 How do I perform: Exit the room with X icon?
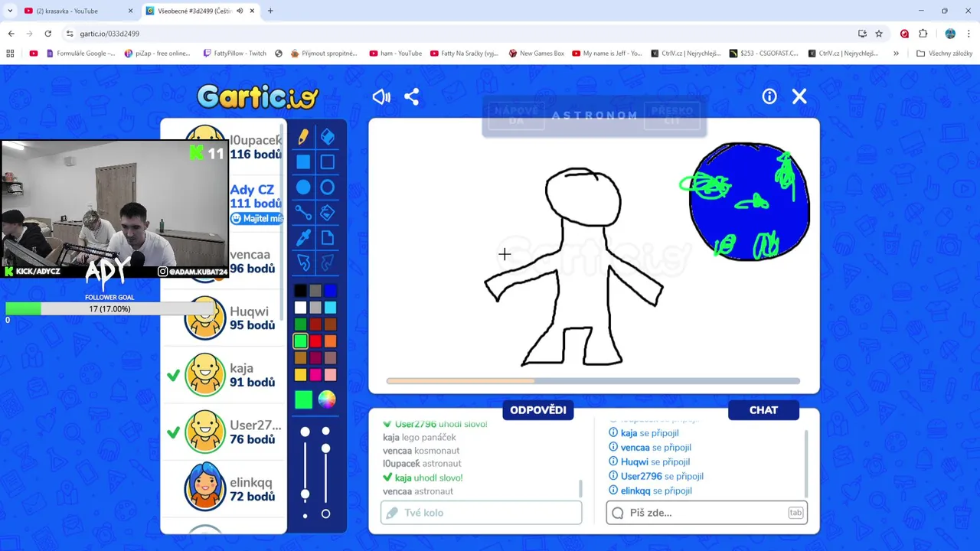coord(799,96)
